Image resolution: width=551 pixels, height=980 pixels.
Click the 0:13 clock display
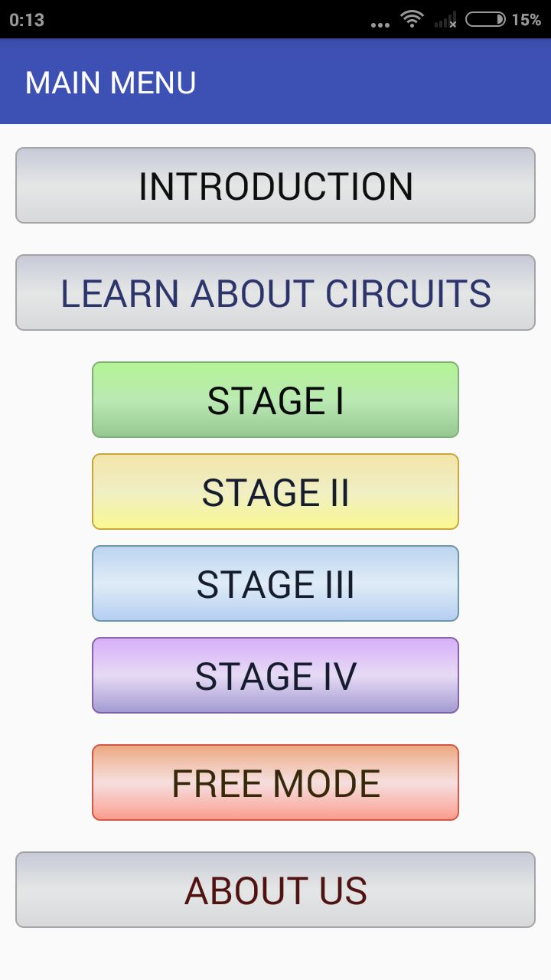(27, 20)
